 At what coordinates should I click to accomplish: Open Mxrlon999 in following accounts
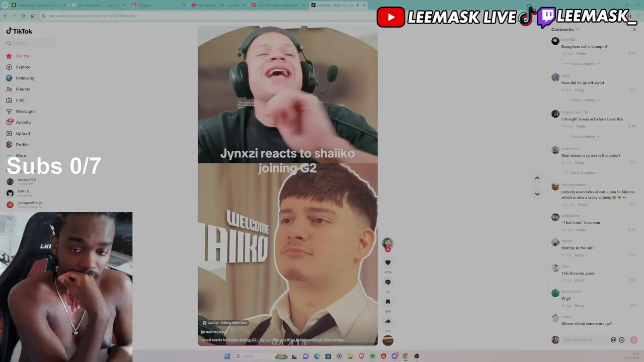coord(21,181)
